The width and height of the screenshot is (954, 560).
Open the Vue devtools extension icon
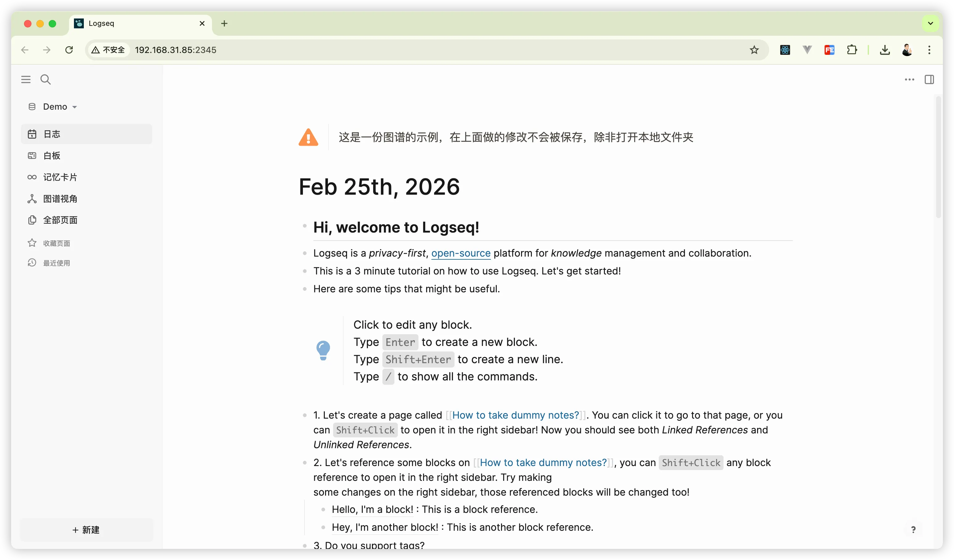tap(807, 50)
